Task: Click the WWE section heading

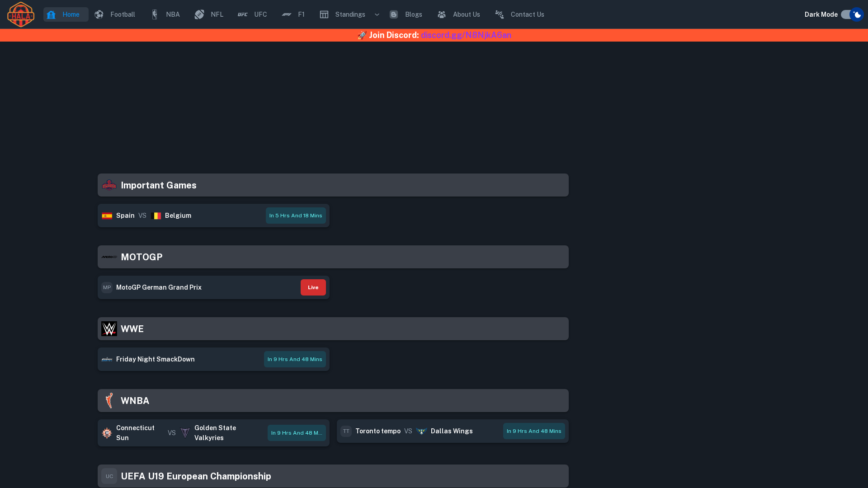Action: point(132,329)
